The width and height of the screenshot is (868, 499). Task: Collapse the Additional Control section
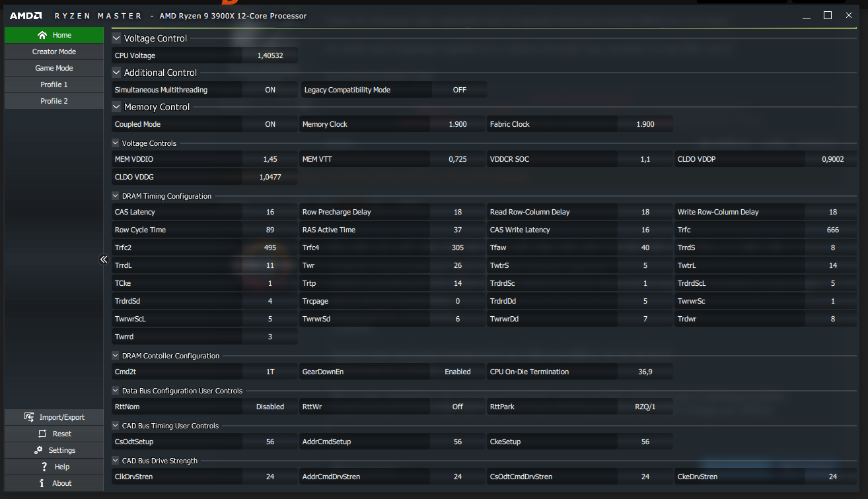coord(116,73)
